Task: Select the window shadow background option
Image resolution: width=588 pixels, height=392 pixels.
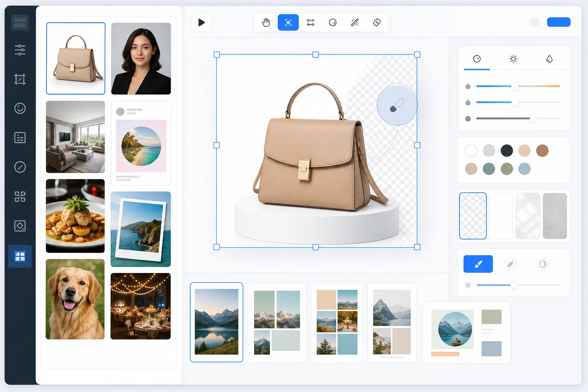Action: pos(528,216)
